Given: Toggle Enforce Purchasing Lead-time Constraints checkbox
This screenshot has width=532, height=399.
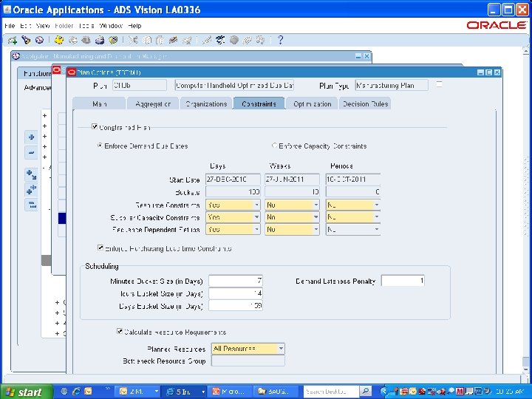Looking at the screenshot, I should (100, 248).
